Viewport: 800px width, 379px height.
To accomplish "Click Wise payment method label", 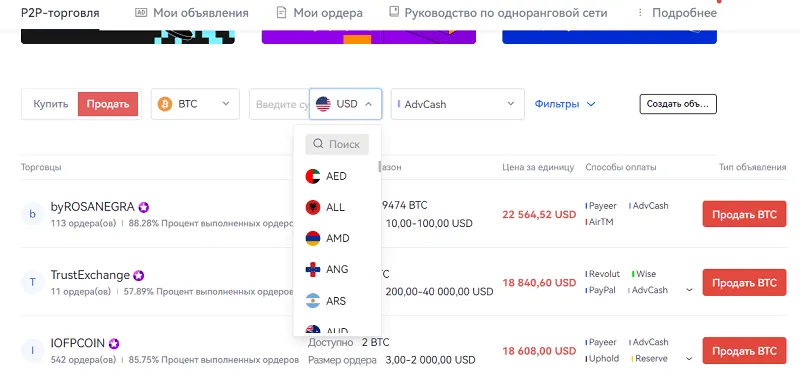I will [645, 274].
